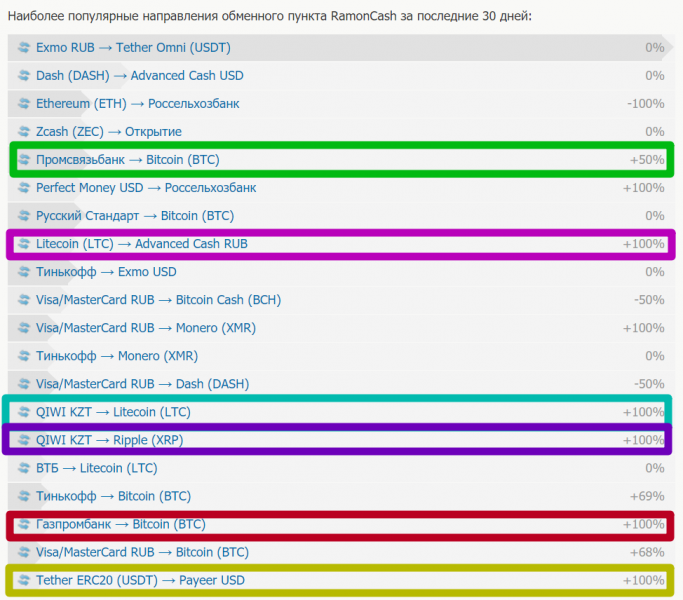Viewport: 683px width, 600px height.
Task: Click +100% value in Perfect Money USD row
Action: (x=644, y=188)
